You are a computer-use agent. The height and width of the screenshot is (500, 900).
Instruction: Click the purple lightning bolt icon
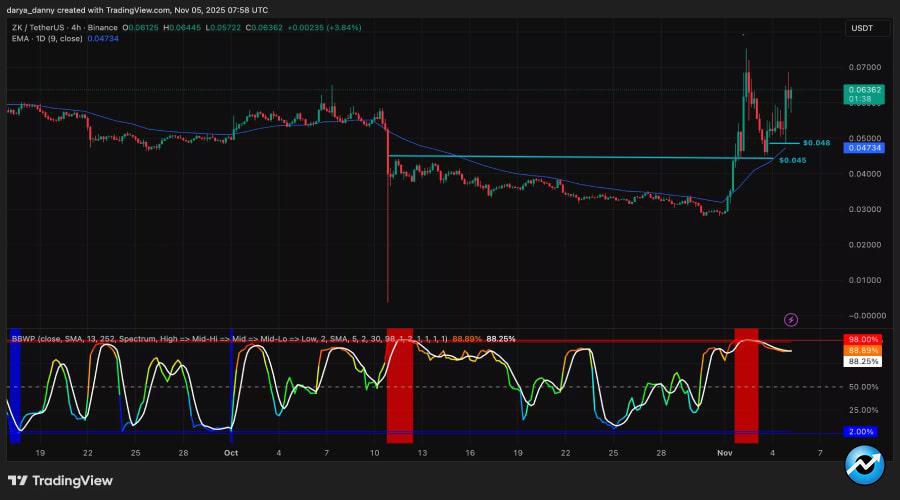[791, 319]
